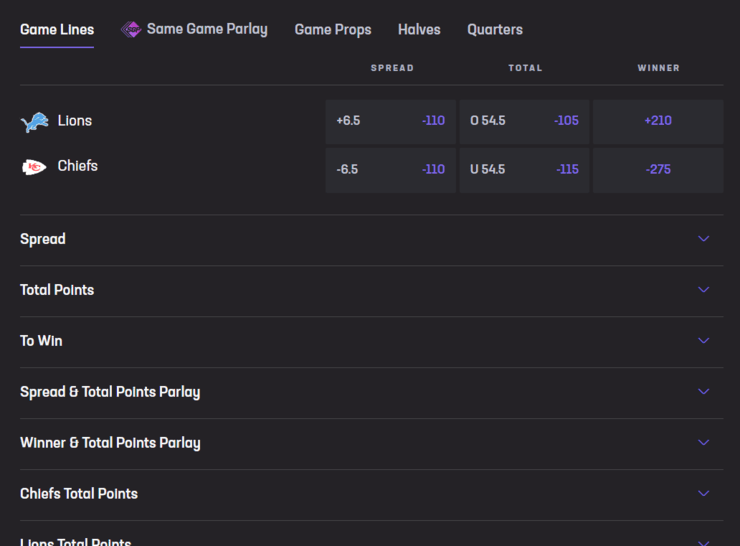Bet Chiefs to win at -275
The image size is (740, 546).
[x=658, y=170]
